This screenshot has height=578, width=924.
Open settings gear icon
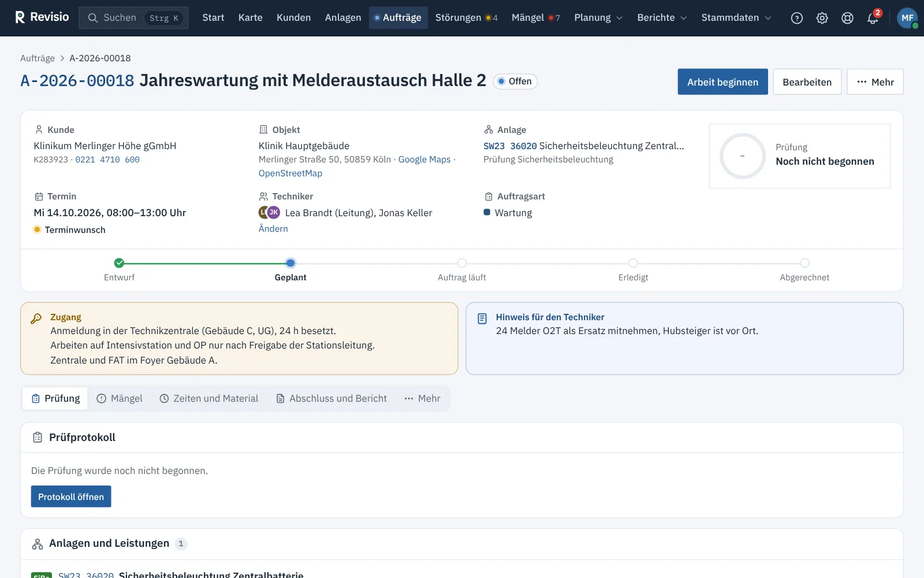point(822,18)
